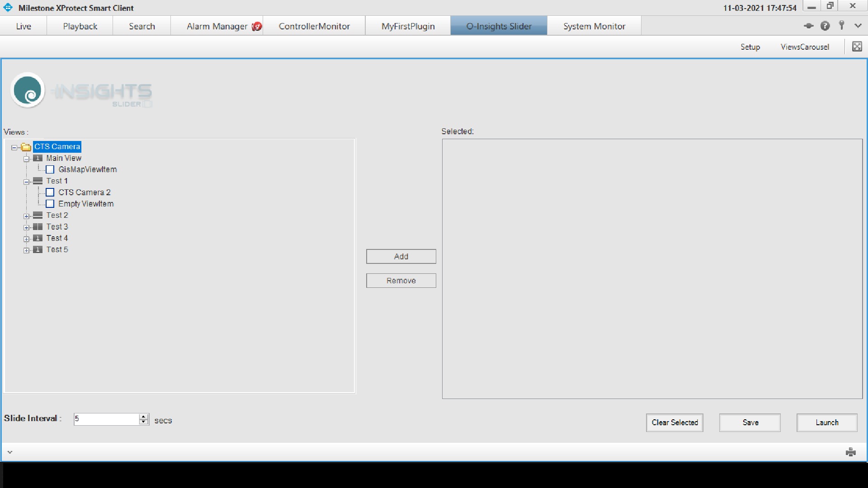Click the CTS Camera folder icon

[x=26, y=147]
